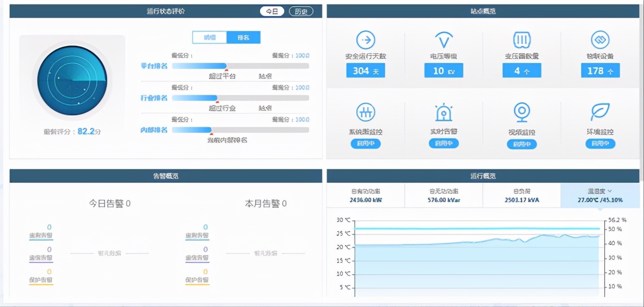
Task: Click the voltage V icon
Action: click(444, 40)
